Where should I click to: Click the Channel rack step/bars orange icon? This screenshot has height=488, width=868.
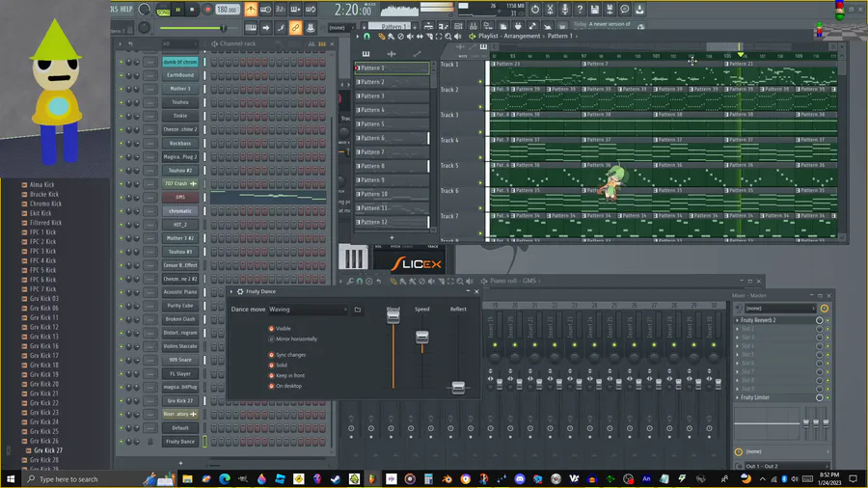tap(321, 43)
